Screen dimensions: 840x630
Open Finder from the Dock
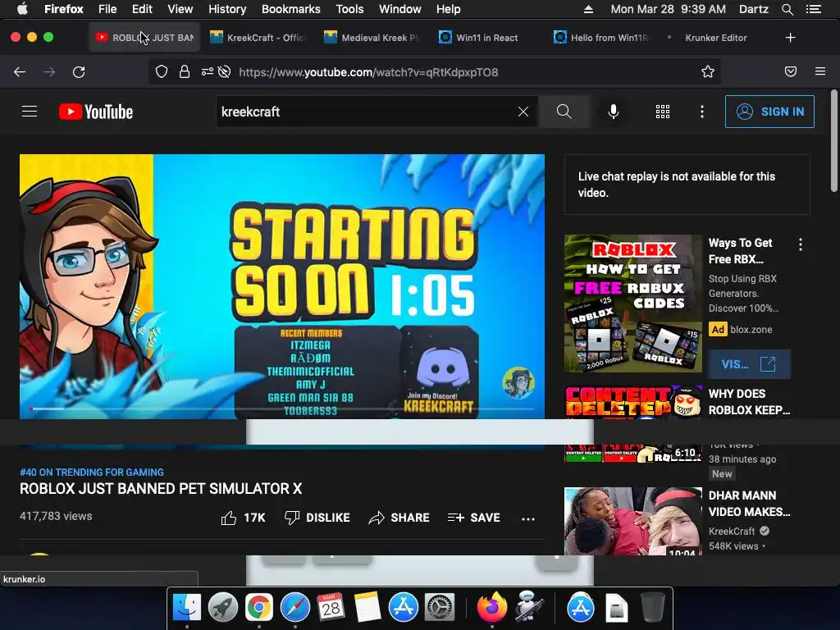pyautogui.click(x=186, y=608)
